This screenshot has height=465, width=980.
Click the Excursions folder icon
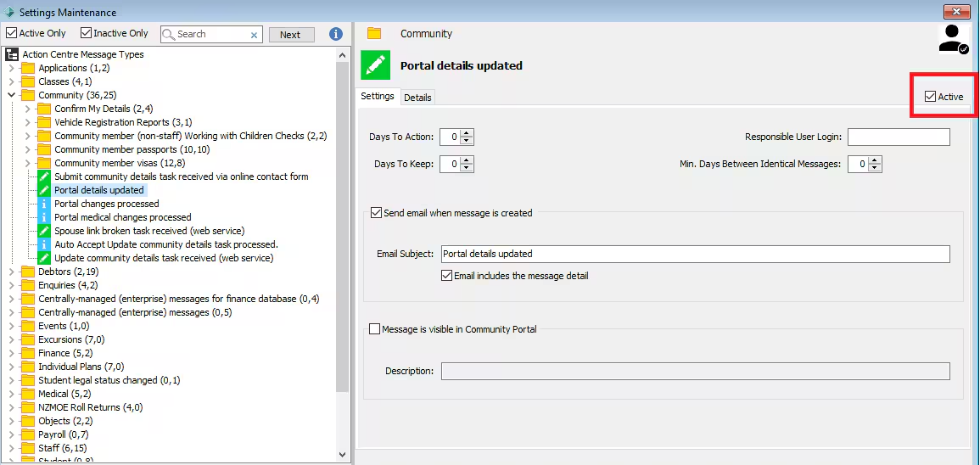[x=28, y=339]
